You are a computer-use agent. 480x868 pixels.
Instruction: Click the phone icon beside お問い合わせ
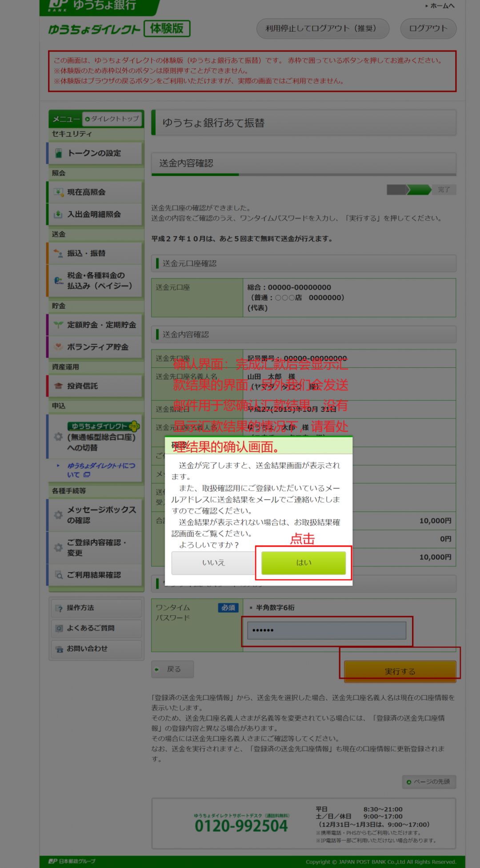coord(60,649)
